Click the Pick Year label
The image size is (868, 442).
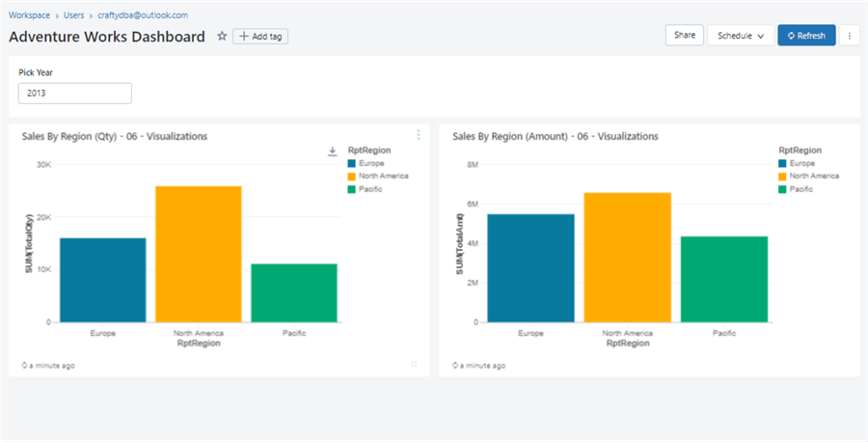36,72
